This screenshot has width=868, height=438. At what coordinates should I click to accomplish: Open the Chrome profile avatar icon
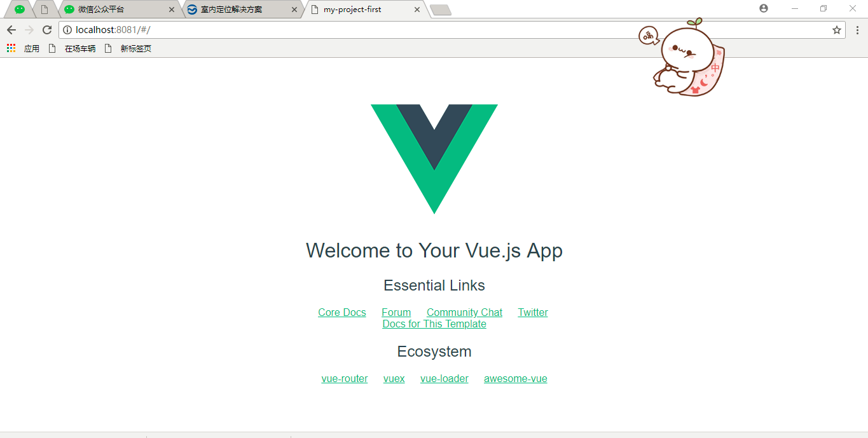click(x=764, y=8)
